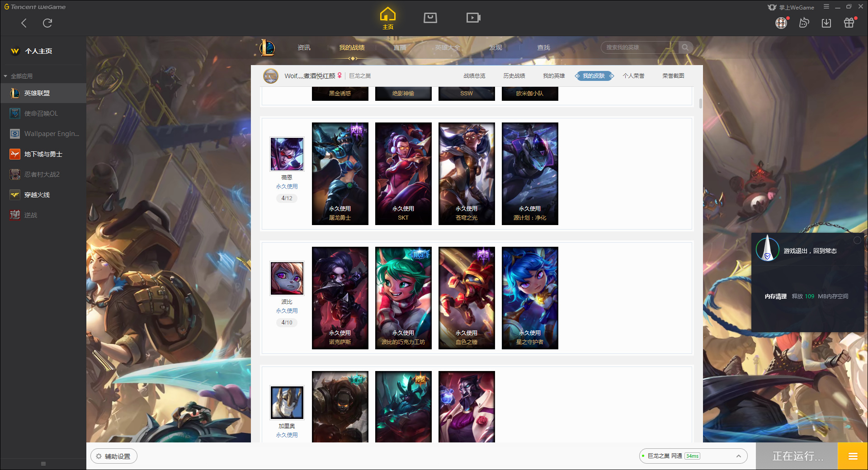868x470 pixels.
Task: Click the 辅助设置 button
Action: tap(114, 456)
